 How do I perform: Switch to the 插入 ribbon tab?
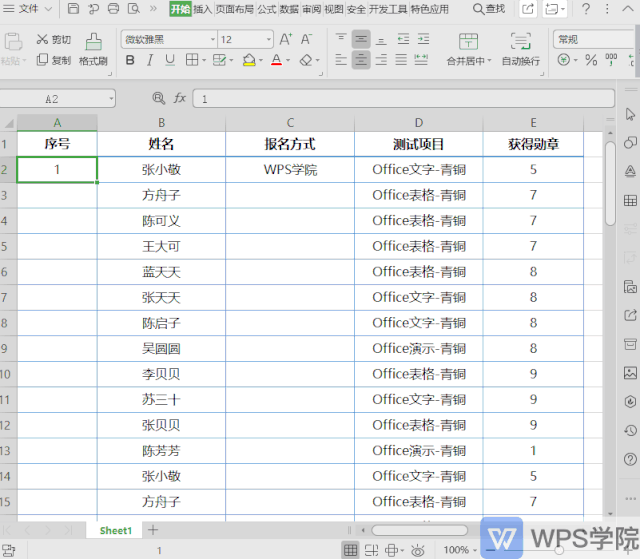[202, 9]
